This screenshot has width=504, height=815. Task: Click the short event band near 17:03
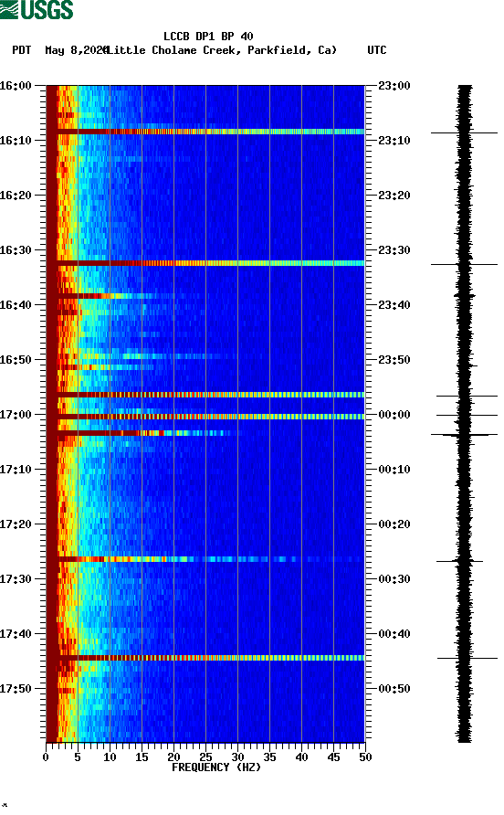[x=142, y=433]
